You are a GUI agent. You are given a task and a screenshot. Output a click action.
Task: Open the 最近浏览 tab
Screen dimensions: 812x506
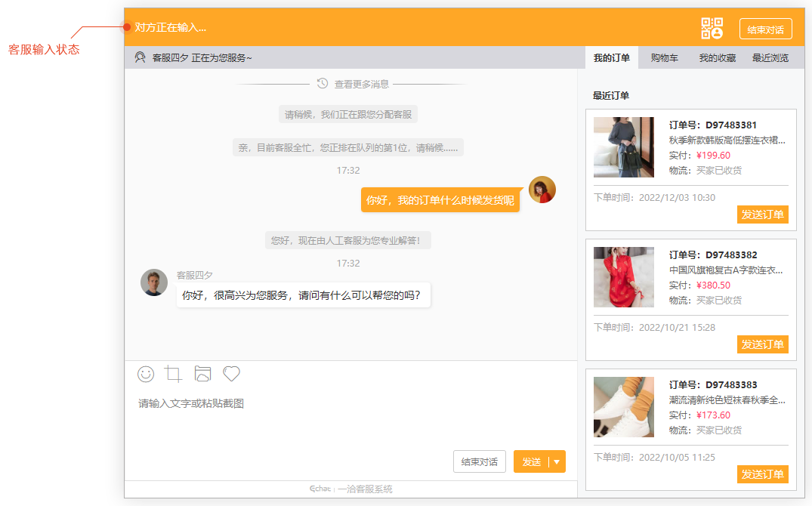[x=770, y=57]
